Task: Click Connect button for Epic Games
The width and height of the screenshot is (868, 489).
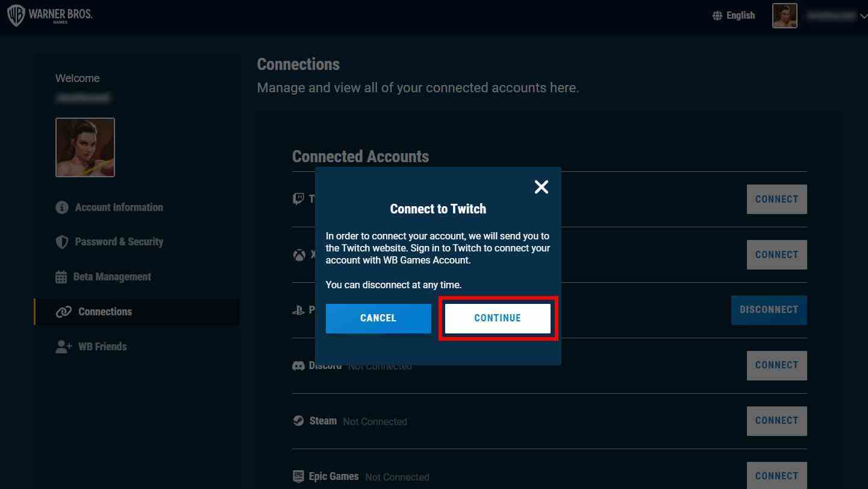Action: 776,476
